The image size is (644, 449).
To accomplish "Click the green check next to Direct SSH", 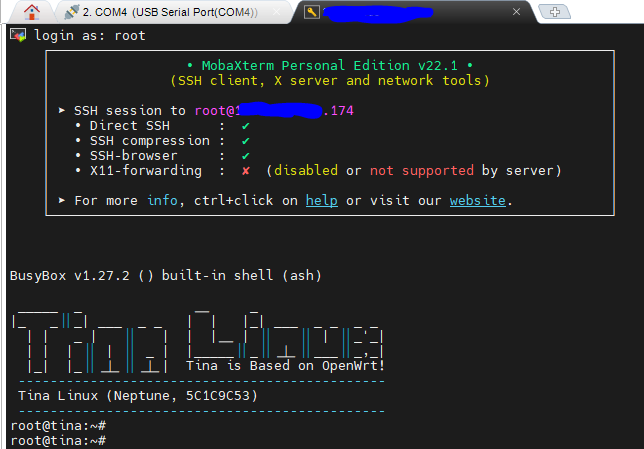I will (x=246, y=126).
